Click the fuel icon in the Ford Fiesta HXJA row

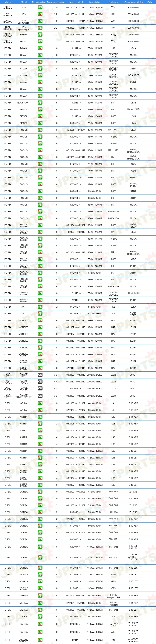click(40, 109)
